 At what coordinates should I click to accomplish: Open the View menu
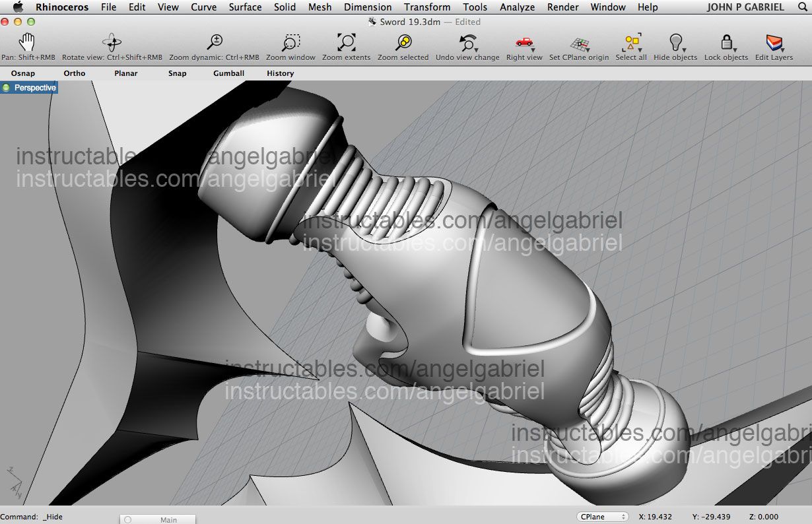(x=168, y=7)
